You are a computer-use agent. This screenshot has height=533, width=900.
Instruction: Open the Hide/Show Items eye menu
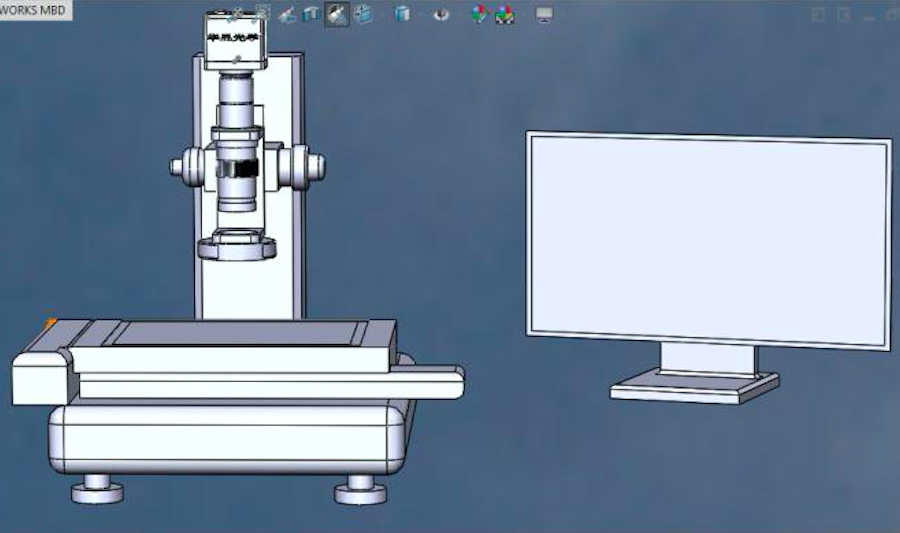pos(441,14)
